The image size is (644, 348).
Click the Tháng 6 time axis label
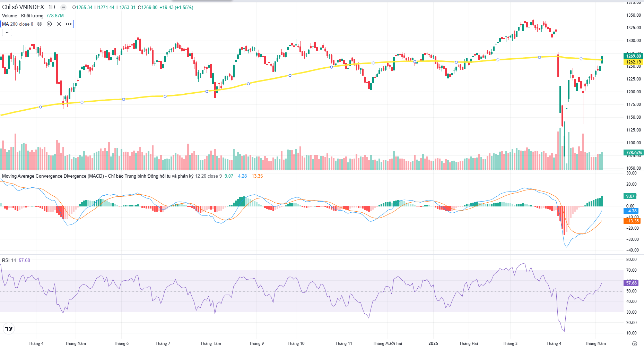point(121,343)
